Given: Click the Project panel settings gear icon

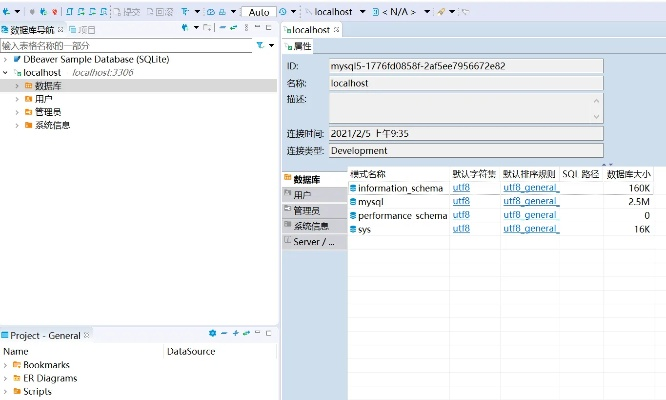Looking at the screenshot, I should [x=212, y=334].
